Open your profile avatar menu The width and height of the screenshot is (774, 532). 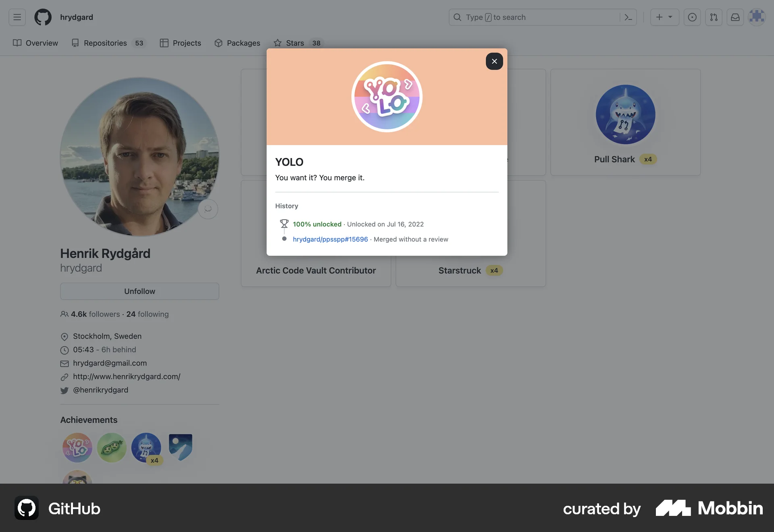[757, 17]
